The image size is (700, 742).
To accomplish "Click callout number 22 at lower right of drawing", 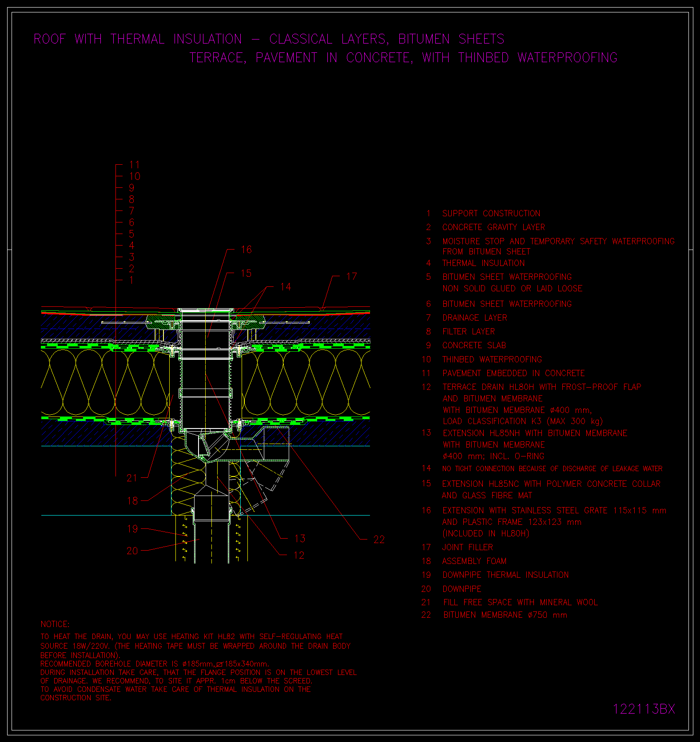I will (379, 540).
